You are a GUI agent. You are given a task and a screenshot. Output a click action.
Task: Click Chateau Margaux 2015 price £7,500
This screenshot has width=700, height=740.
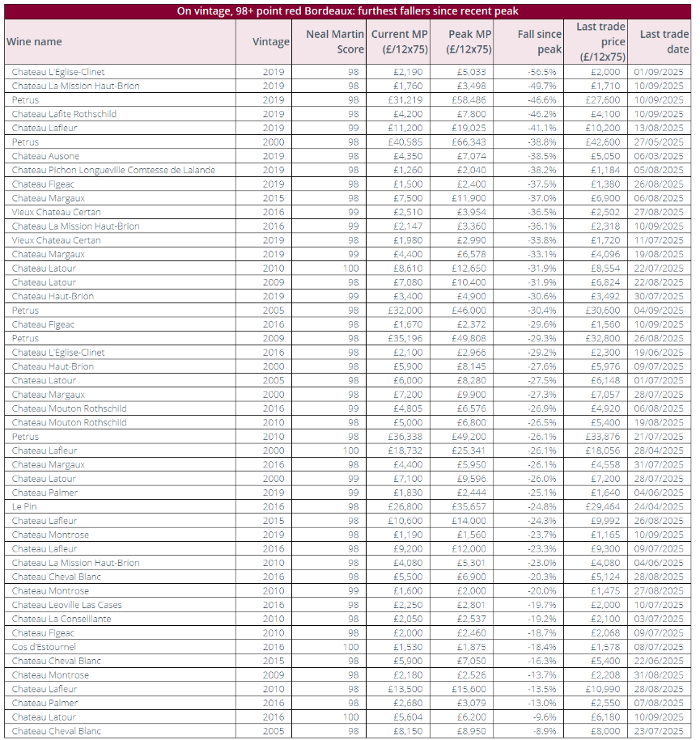click(x=408, y=198)
